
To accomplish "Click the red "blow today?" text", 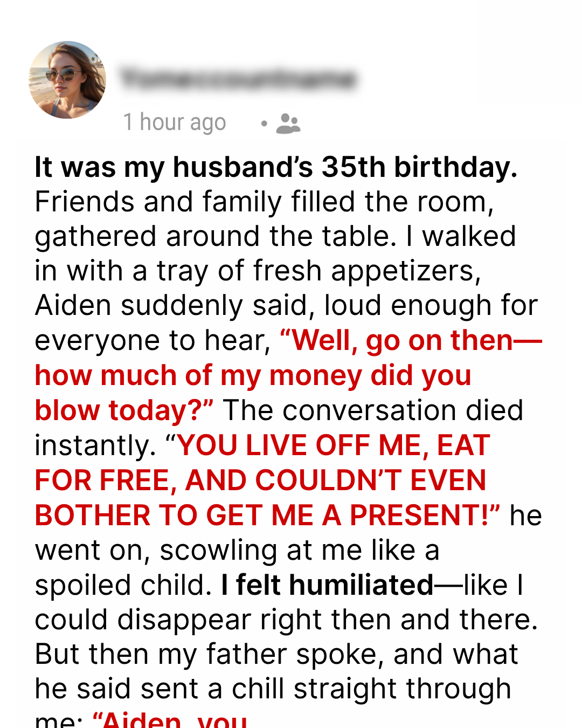I will tap(124, 410).
